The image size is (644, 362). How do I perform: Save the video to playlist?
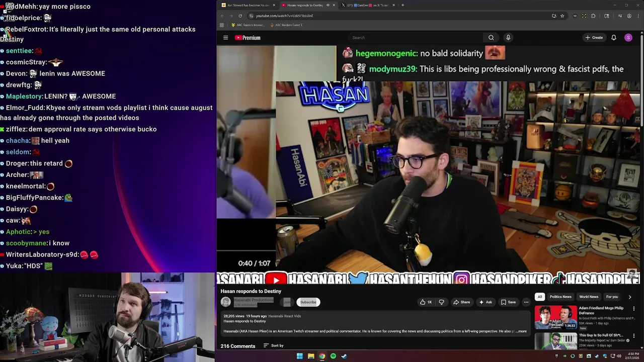click(x=508, y=302)
